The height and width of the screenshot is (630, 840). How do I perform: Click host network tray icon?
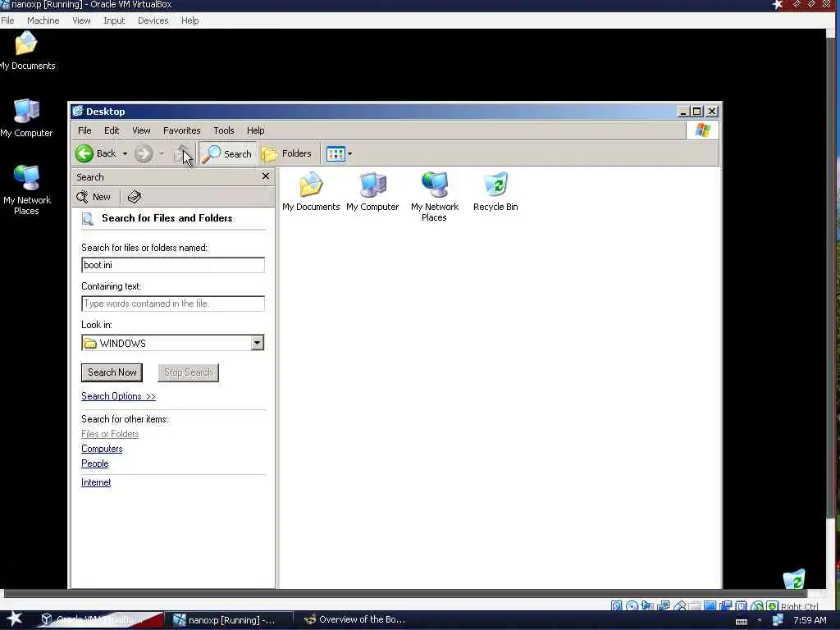point(778,620)
